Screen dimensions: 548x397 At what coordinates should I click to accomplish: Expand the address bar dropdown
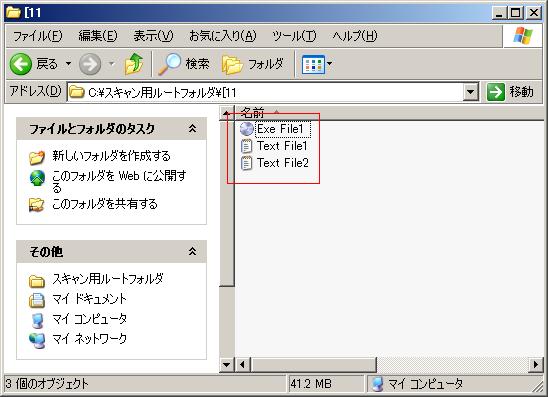coord(471,92)
